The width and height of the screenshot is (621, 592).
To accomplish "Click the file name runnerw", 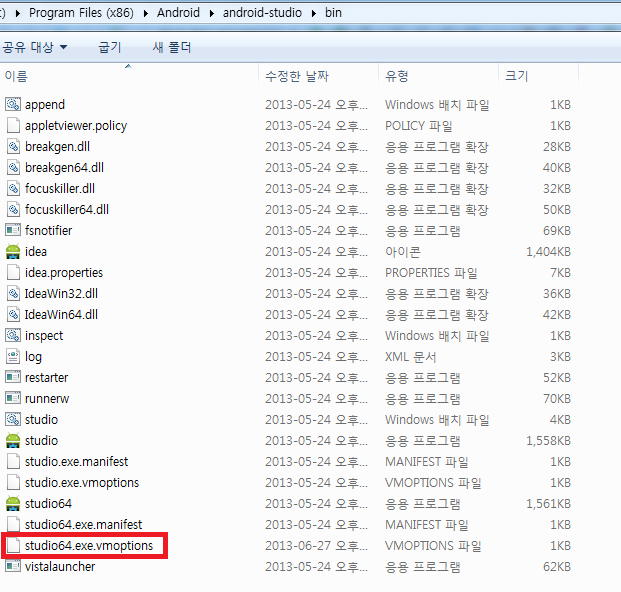I will (x=47, y=398).
